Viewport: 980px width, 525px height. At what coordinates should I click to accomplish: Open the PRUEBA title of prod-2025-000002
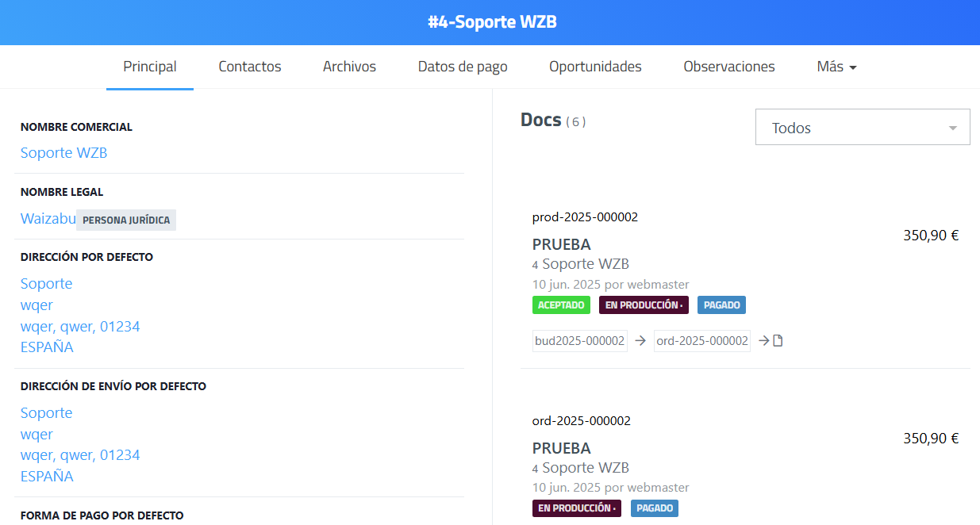[x=561, y=244]
